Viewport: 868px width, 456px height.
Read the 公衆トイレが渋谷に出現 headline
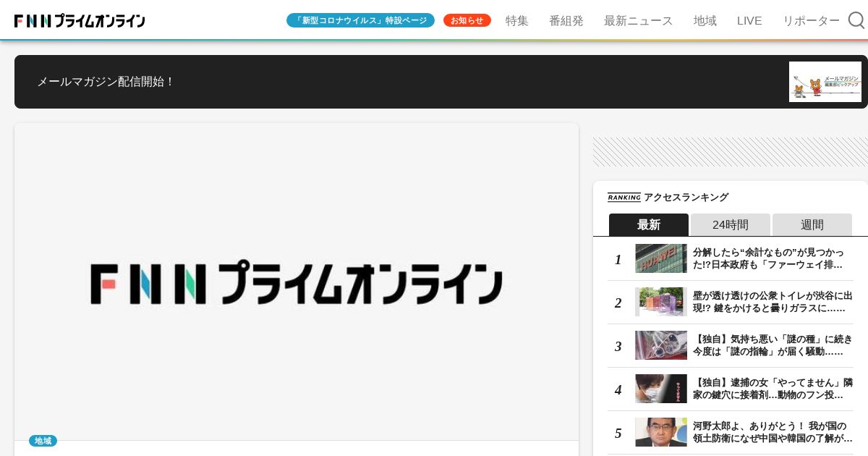click(x=773, y=302)
